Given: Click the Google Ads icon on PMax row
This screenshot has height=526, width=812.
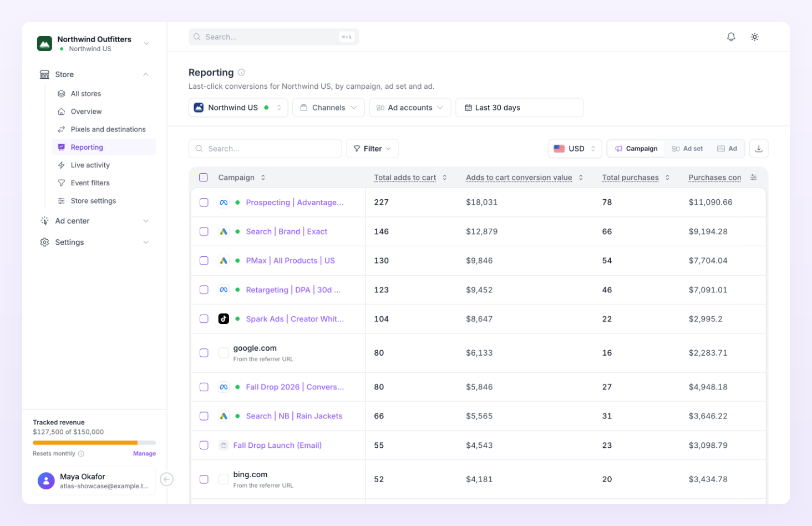Looking at the screenshot, I should (224, 261).
